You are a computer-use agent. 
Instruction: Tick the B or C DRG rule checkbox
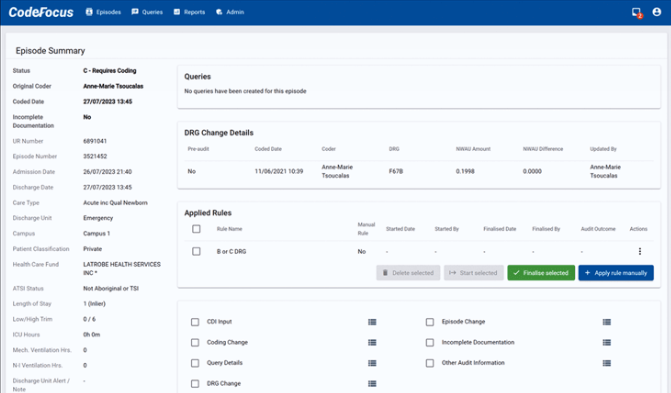click(x=196, y=251)
